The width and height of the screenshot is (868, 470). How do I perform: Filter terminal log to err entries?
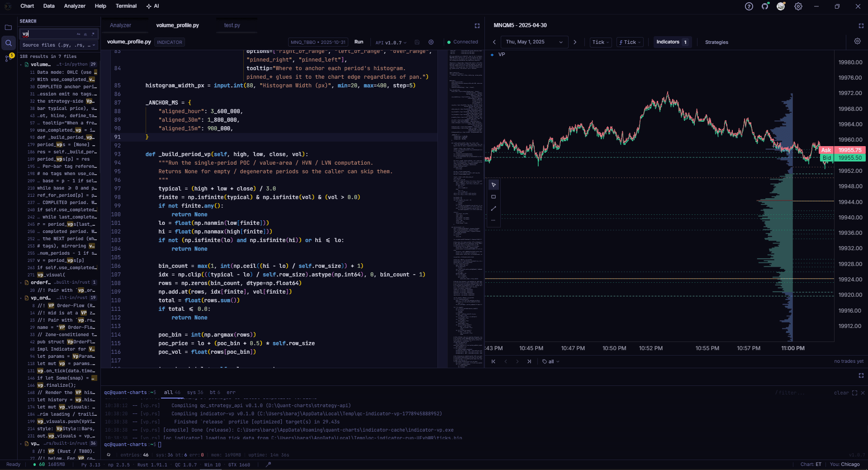coord(231,393)
